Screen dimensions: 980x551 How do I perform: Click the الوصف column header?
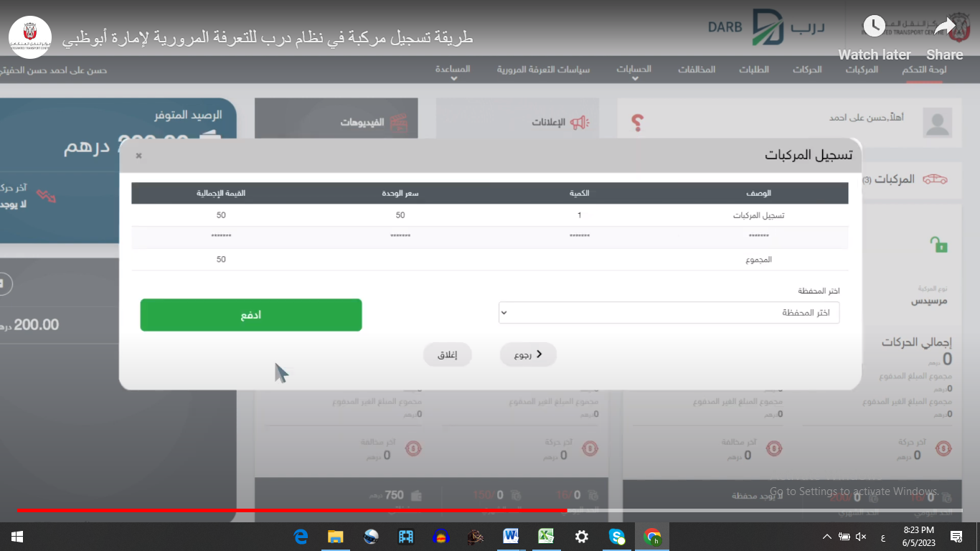pyautogui.click(x=758, y=193)
